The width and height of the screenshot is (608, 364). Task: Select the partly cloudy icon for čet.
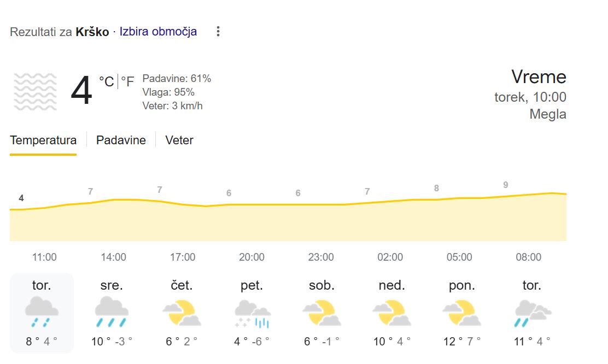[x=181, y=312]
